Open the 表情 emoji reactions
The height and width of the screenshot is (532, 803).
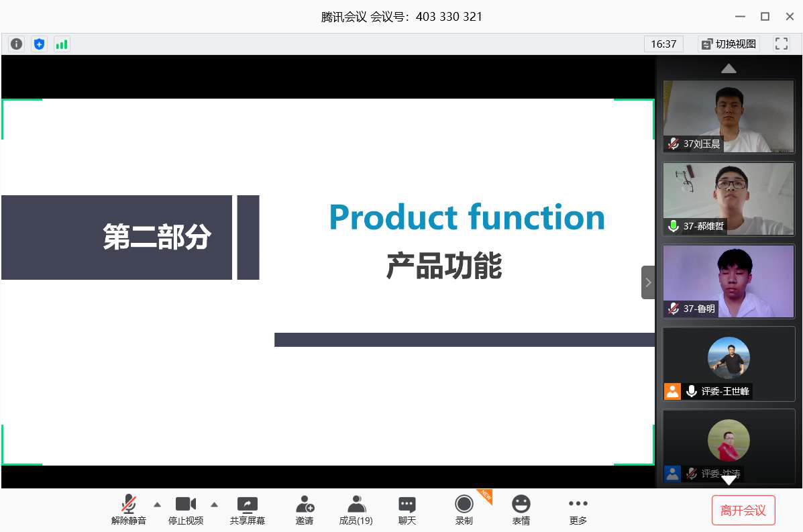click(x=521, y=510)
